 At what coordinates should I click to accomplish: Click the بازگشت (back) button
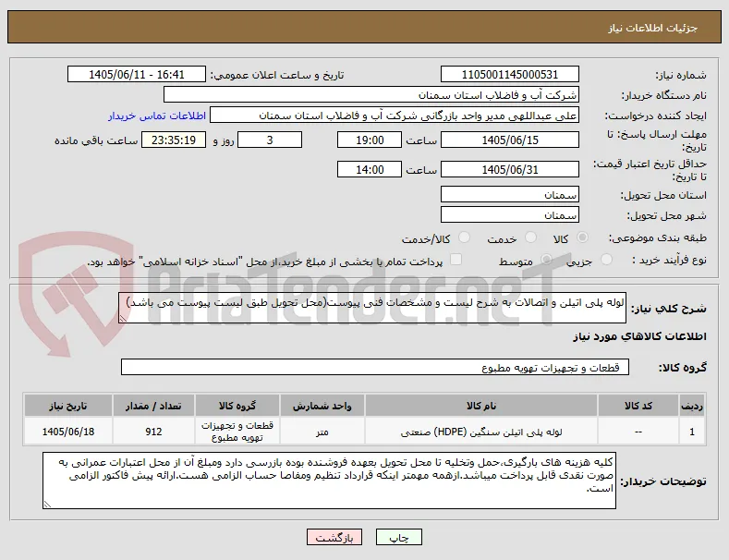pyautogui.click(x=334, y=537)
